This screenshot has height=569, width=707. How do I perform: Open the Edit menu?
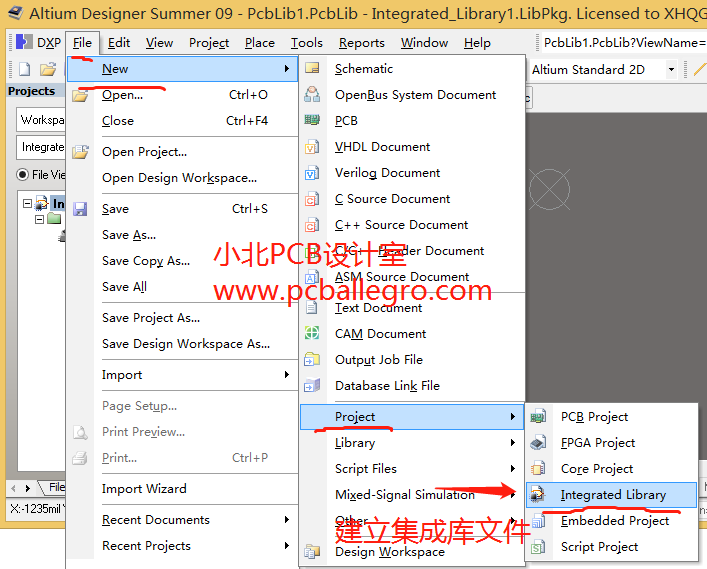[119, 43]
